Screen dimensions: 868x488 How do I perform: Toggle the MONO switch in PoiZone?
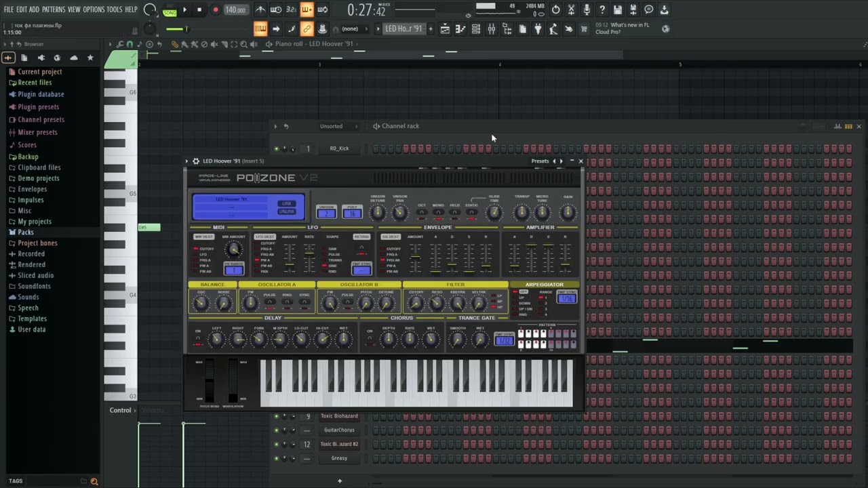[x=438, y=211]
